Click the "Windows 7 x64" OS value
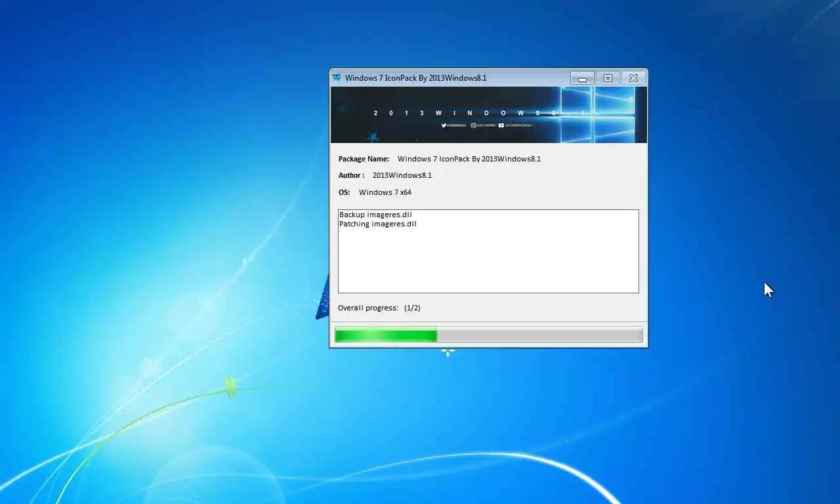Viewport: 840px width, 504px height. pyautogui.click(x=385, y=192)
